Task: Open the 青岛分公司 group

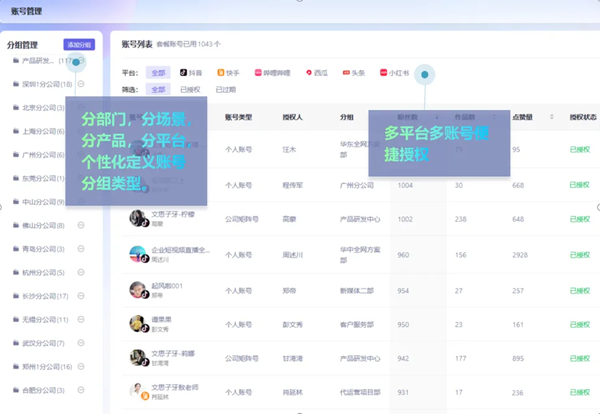Action: click(x=39, y=249)
